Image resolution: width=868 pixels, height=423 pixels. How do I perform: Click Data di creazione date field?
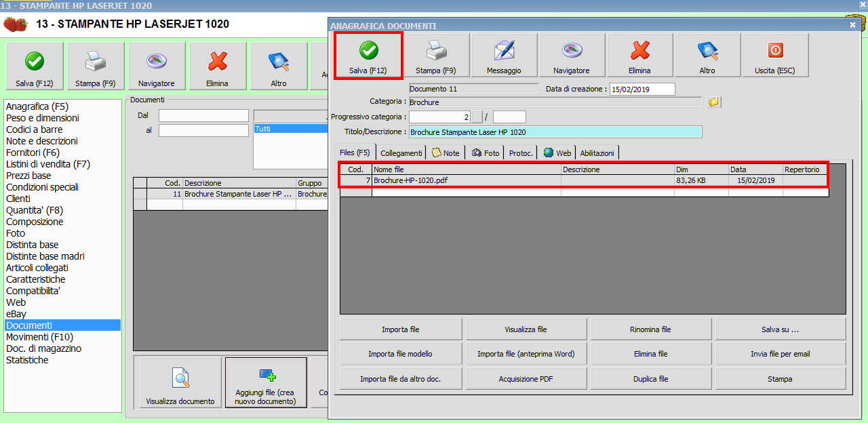642,89
